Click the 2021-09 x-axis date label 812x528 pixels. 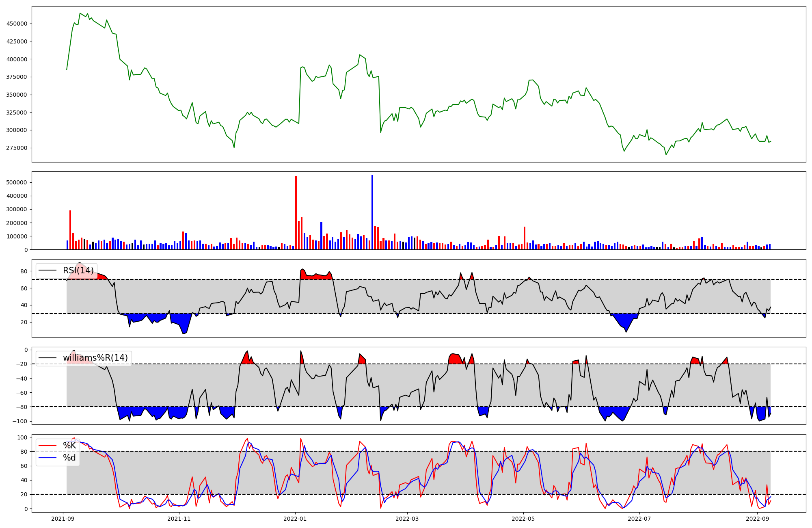(x=63, y=519)
